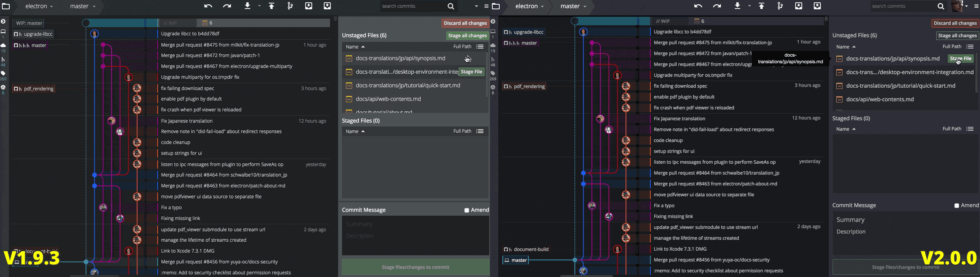Select Full Path in right Staged Files header

[x=952, y=129]
